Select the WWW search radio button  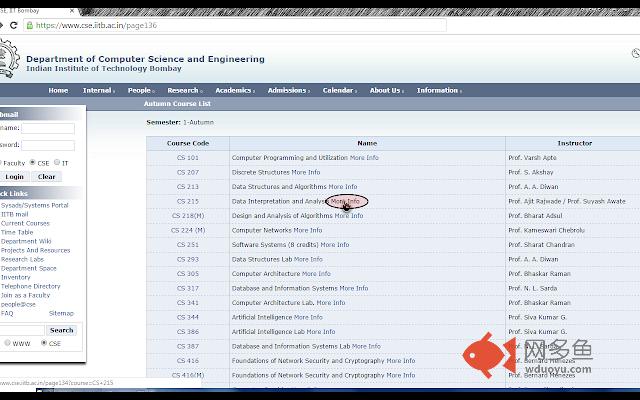point(7,343)
